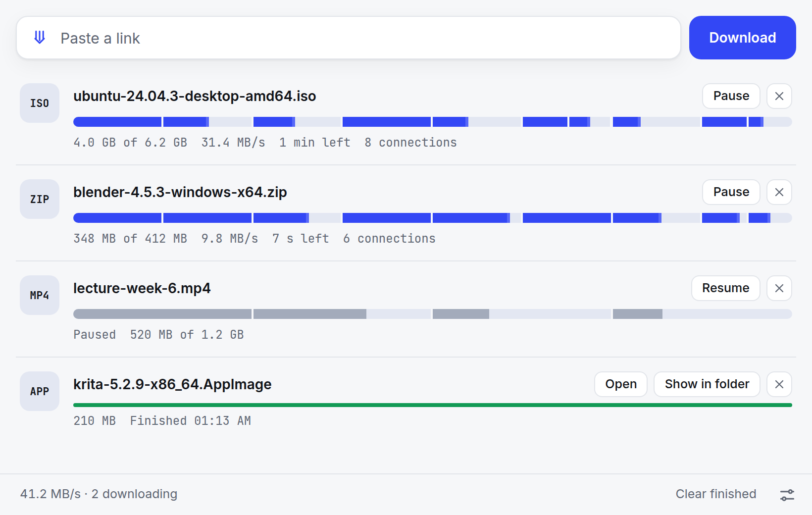Screen dimensions: 812x515
Task: Click the '348 MB of 412 MB' text
Action: point(130,239)
